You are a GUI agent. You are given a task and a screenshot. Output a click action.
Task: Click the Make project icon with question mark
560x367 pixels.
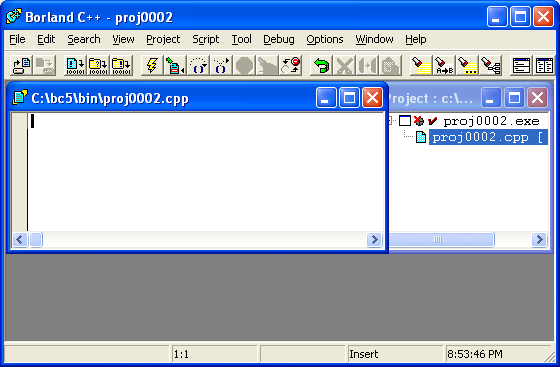point(98,65)
